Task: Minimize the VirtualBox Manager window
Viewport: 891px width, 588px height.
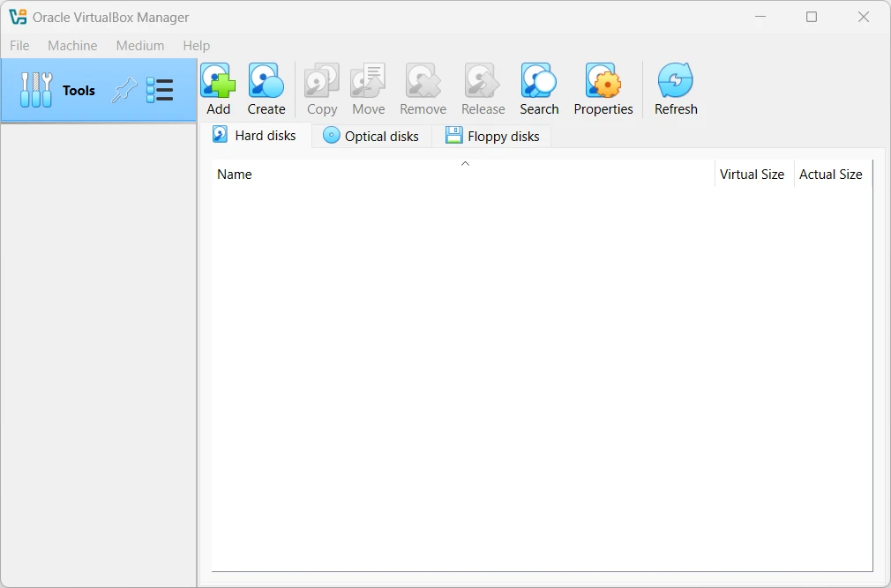Action: pyautogui.click(x=760, y=17)
